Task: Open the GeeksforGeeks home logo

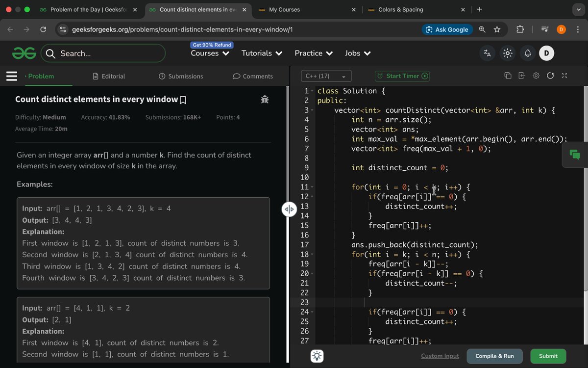Action: pos(24,53)
